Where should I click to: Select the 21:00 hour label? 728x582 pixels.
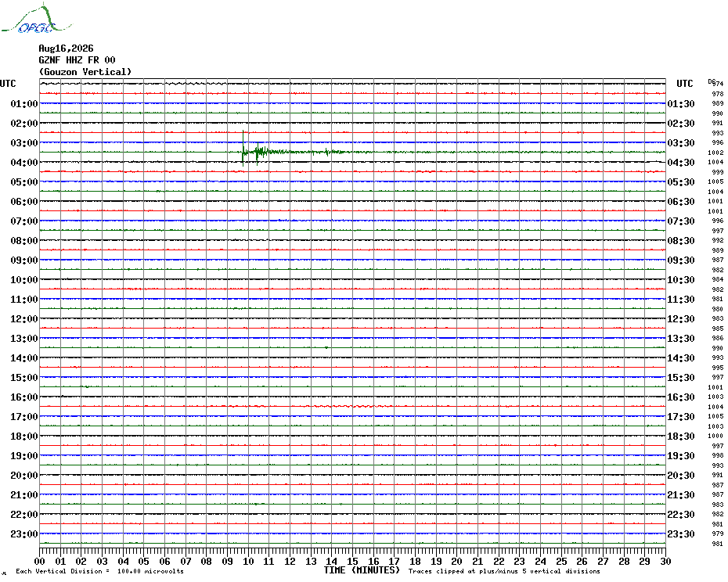[24, 494]
